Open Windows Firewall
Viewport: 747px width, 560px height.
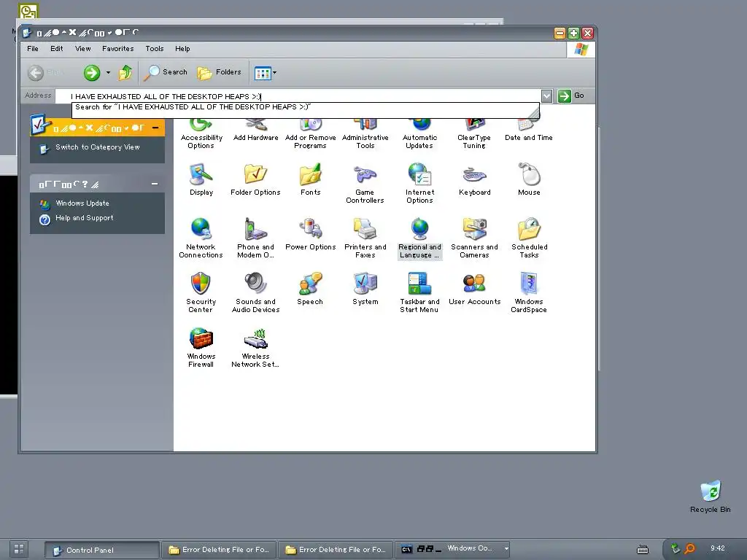pyautogui.click(x=201, y=348)
